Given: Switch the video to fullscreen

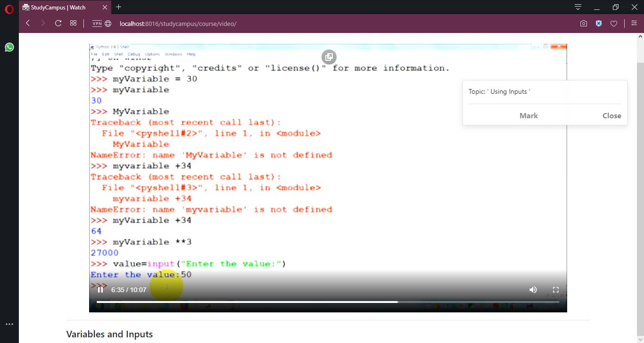Looking at the screenshot, I should [x=555, y=290].
